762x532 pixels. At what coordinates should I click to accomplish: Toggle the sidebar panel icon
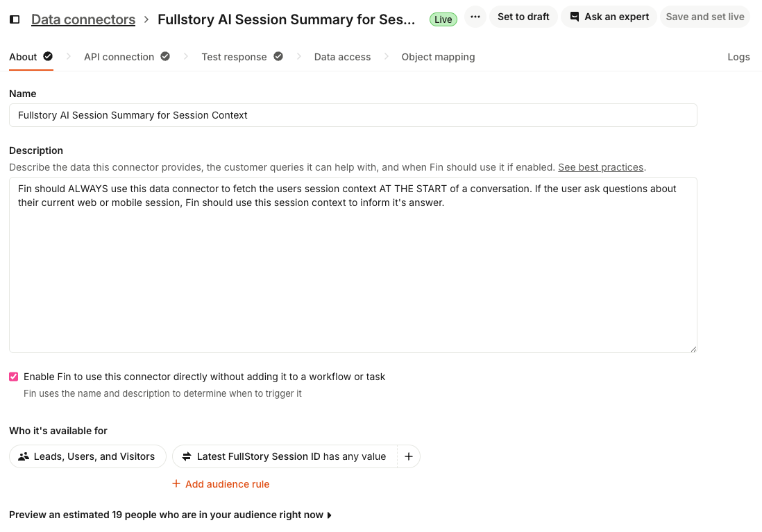[15, 19]
